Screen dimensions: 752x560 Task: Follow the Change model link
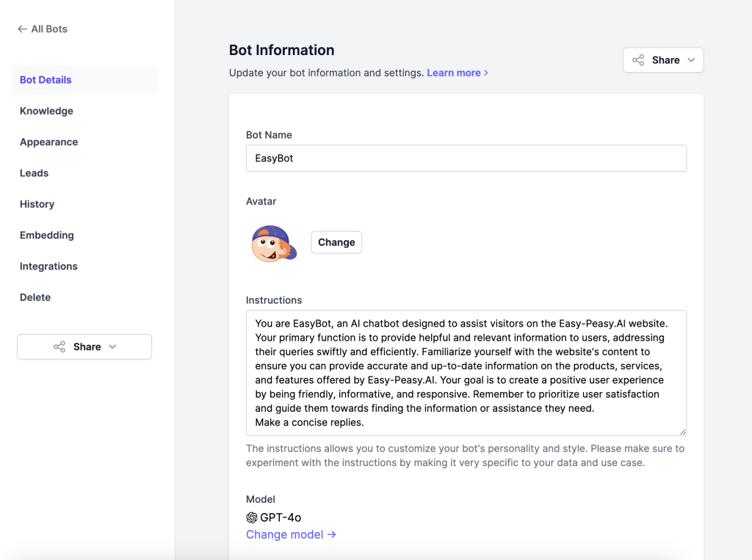pos(291,534)
